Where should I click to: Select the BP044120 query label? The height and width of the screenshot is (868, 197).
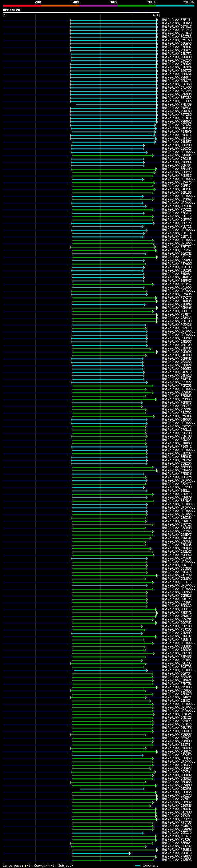[x=11, y=10]
